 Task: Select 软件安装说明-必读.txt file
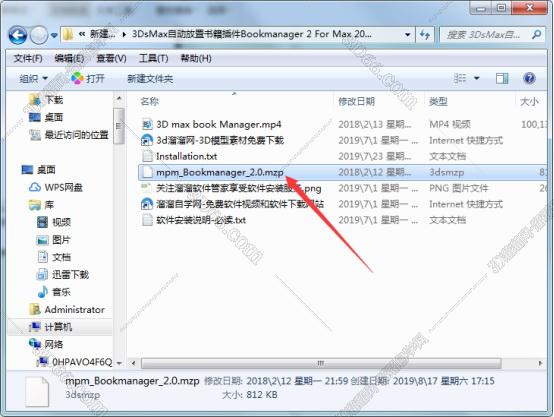(x=201, y=220)
